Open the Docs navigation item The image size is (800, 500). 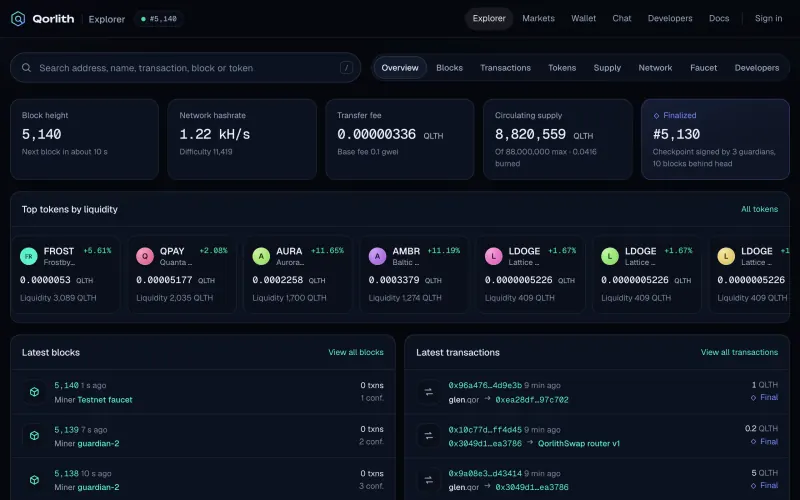pos(719,18)
